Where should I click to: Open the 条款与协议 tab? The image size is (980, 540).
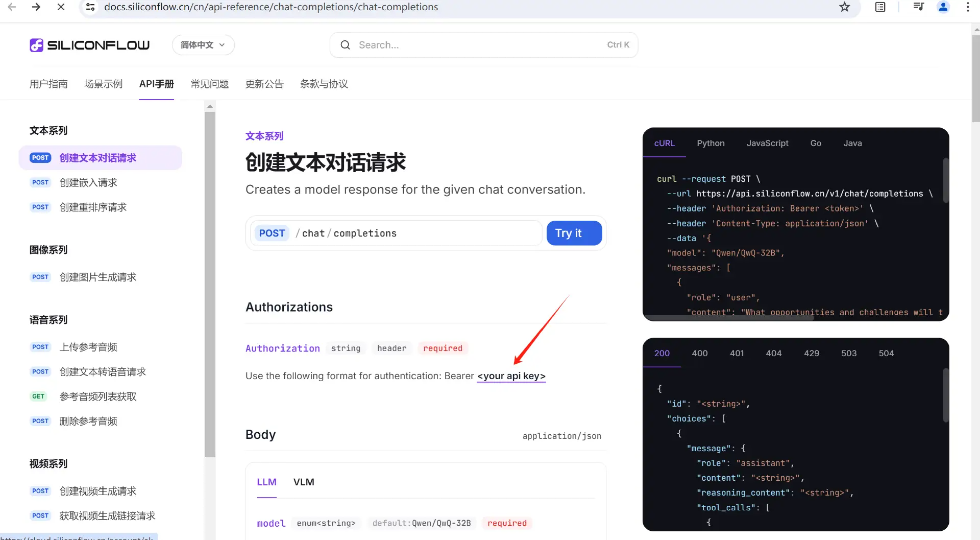(324, 84)
